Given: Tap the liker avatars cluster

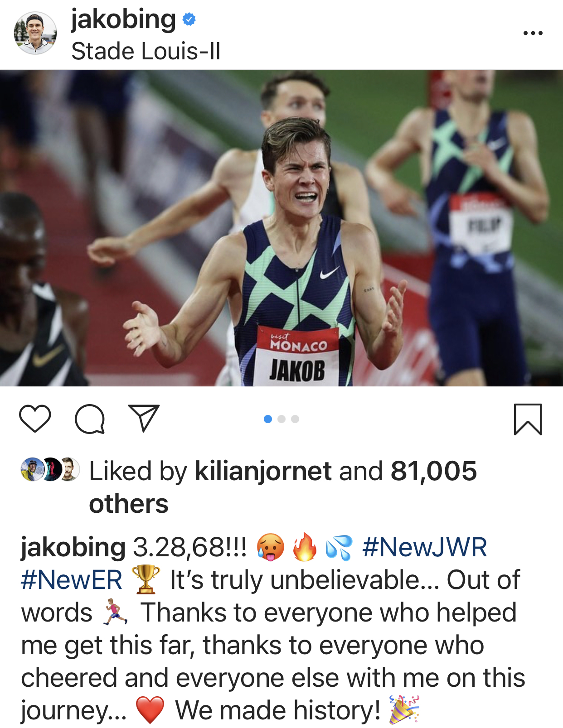Looking at the screenshot, I should coord(50,469).
